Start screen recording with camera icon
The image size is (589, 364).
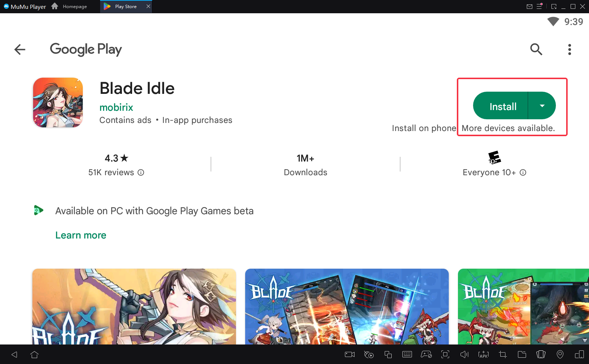point(350,354)
